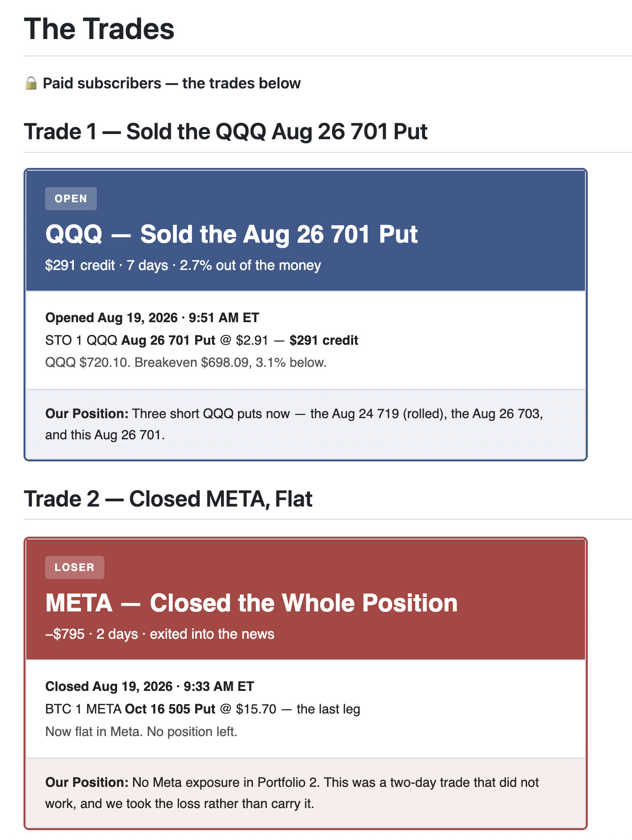This screenshot has width=632, height=840.
Task: Select the LOSER status badge
Action: pyautogui.click(x=75, y=567)
